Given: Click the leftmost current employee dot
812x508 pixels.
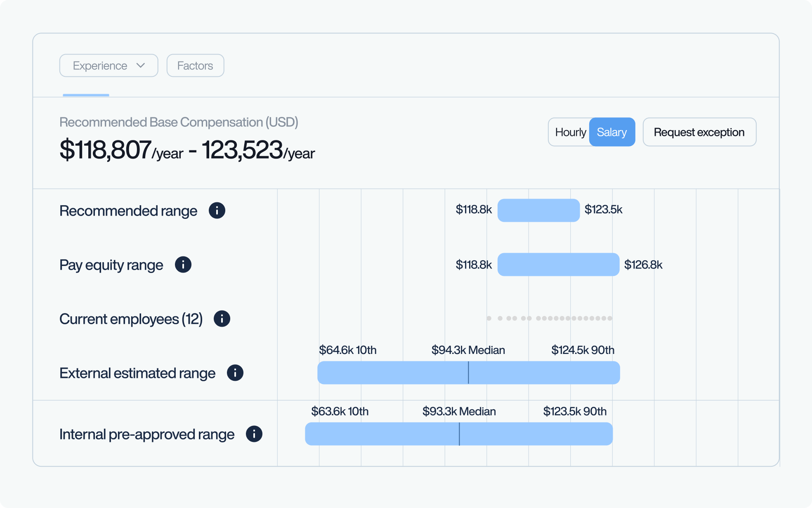Looking at the screenshot, I should [x=489, y=318].
